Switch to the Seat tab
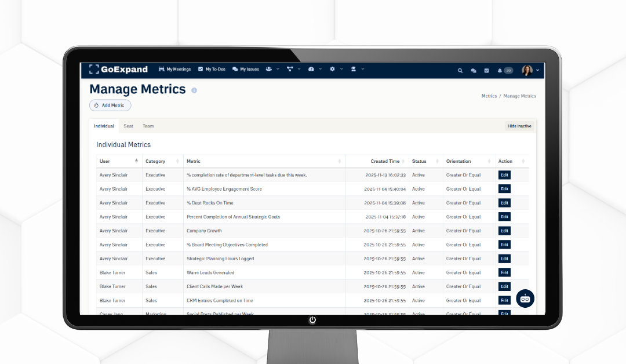 coord(128,126)
